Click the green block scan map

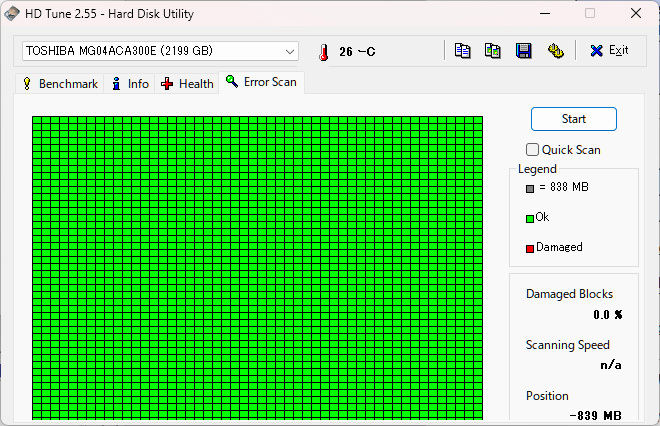257,268
